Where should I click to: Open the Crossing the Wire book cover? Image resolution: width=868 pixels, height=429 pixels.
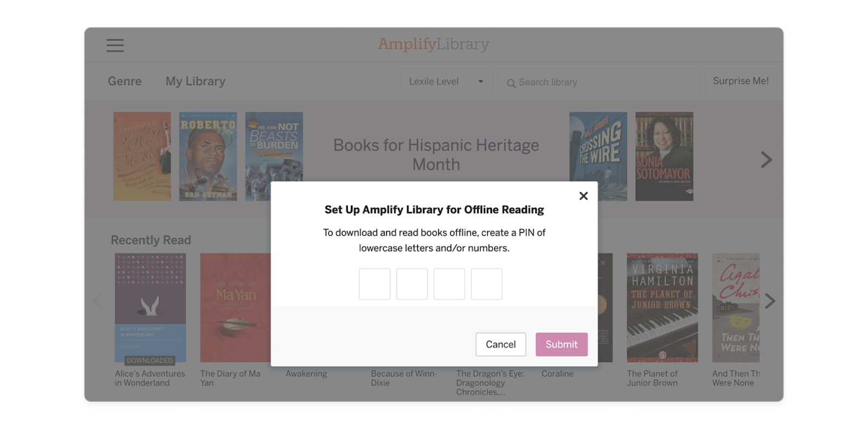pyautogui.click(x=599, y=156)
